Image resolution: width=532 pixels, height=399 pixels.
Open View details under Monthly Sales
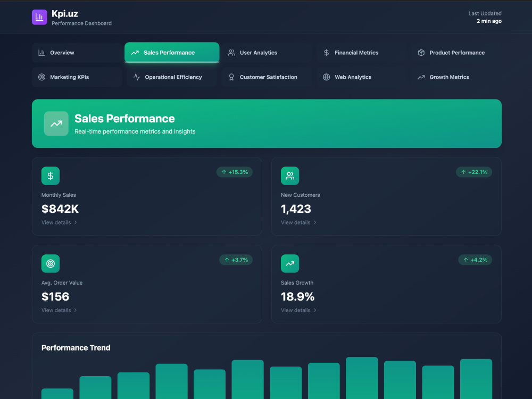coord(60,222)
